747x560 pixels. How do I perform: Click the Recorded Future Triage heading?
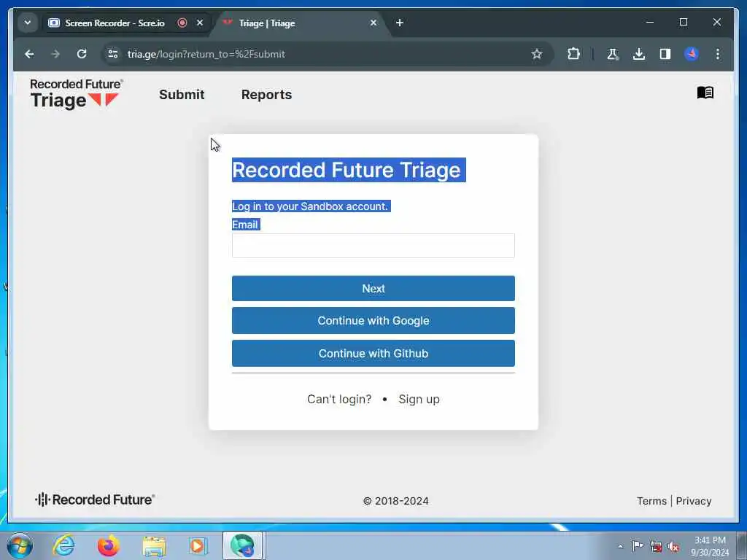tap(347, 170)
